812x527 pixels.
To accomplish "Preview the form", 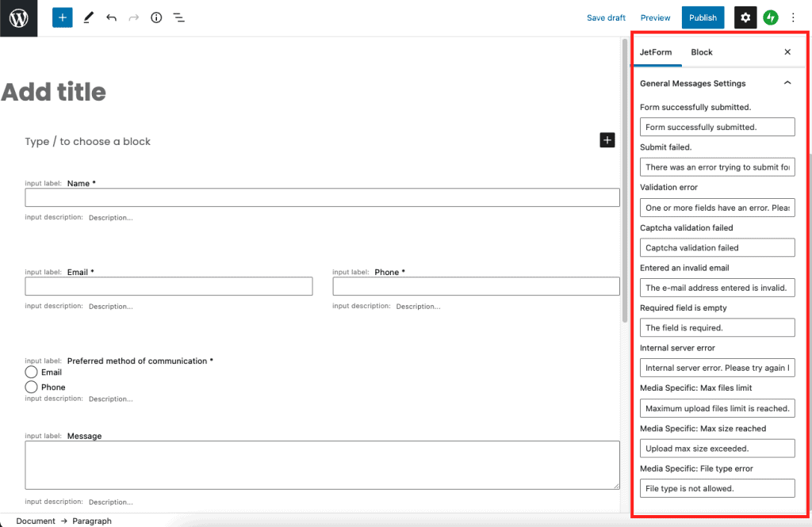I will click(x=655, y=17).
